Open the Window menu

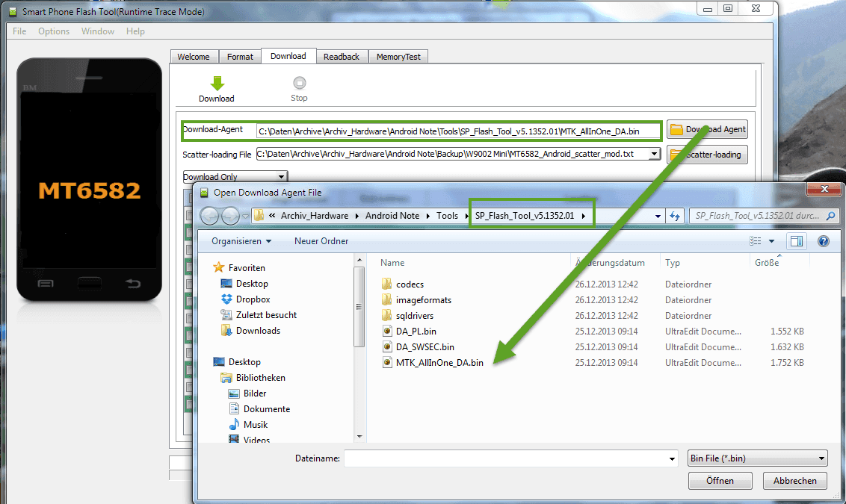pos(98,31)
